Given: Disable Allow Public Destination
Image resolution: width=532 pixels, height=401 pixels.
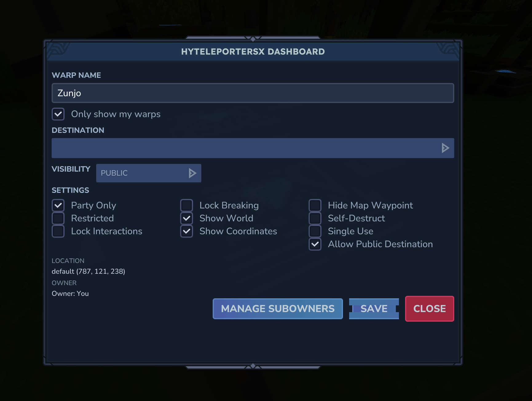Looking at the screenshot, I should [315, 244].
